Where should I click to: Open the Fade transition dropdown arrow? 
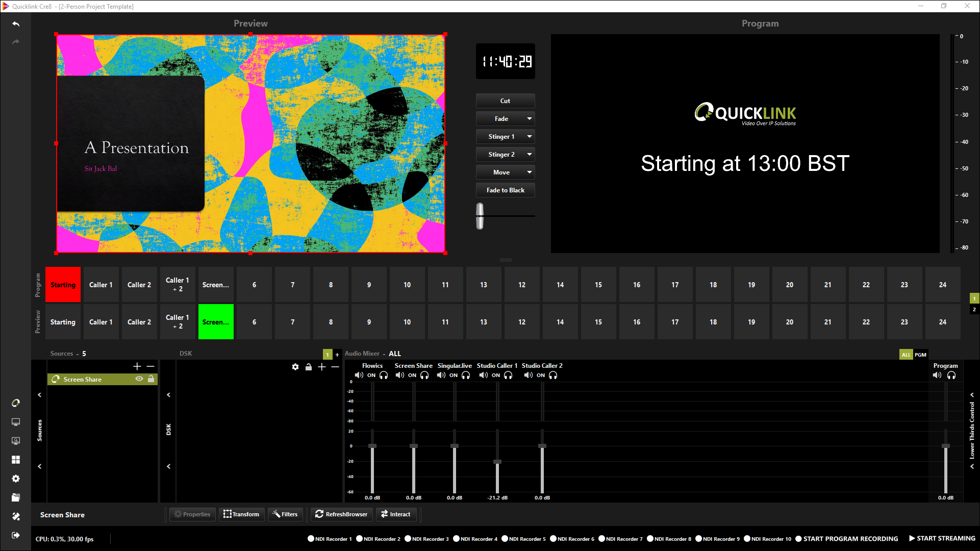530,119
